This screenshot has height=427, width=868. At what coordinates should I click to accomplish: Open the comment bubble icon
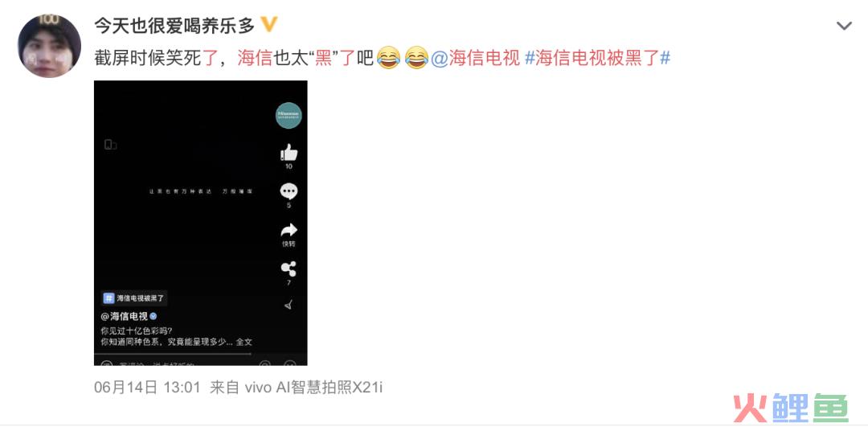pos(289,191)
